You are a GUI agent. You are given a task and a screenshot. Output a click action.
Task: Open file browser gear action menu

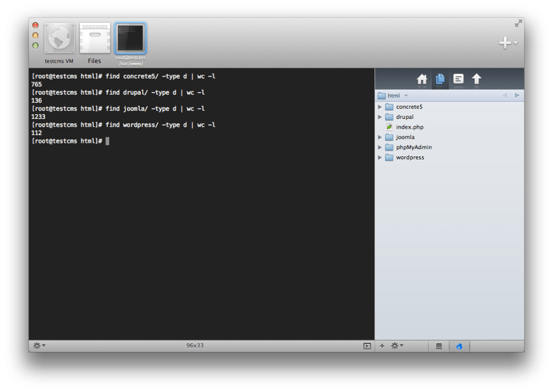point(397,346)
